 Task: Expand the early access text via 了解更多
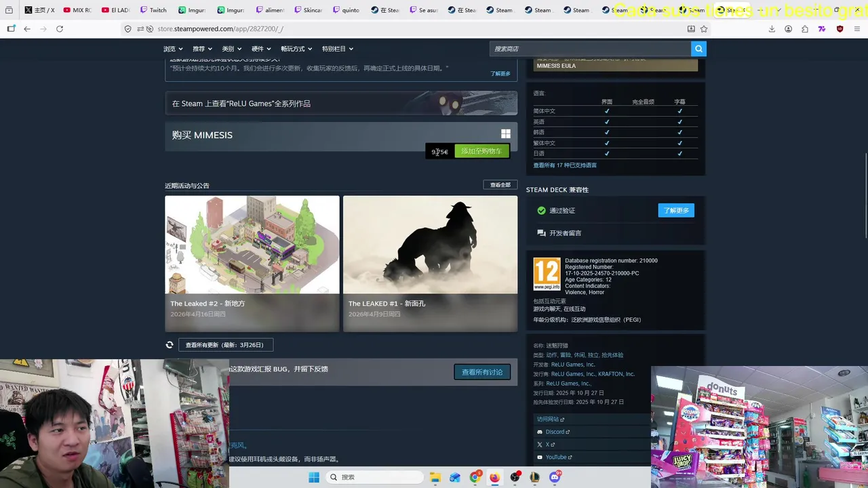point(500,73)
